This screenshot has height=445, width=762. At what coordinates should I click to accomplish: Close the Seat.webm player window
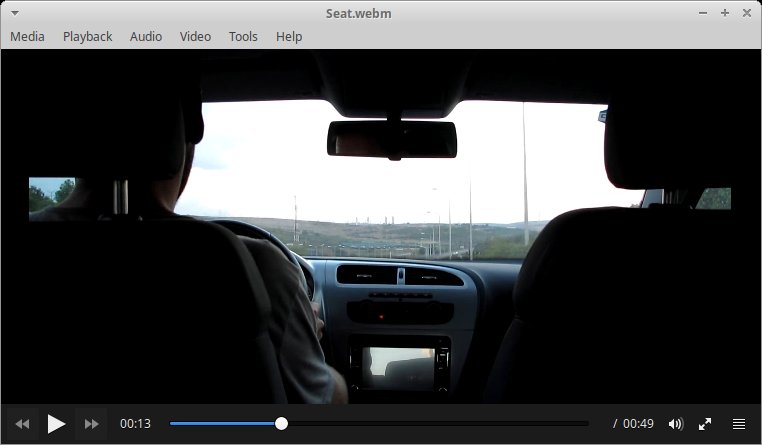(747, 13)
